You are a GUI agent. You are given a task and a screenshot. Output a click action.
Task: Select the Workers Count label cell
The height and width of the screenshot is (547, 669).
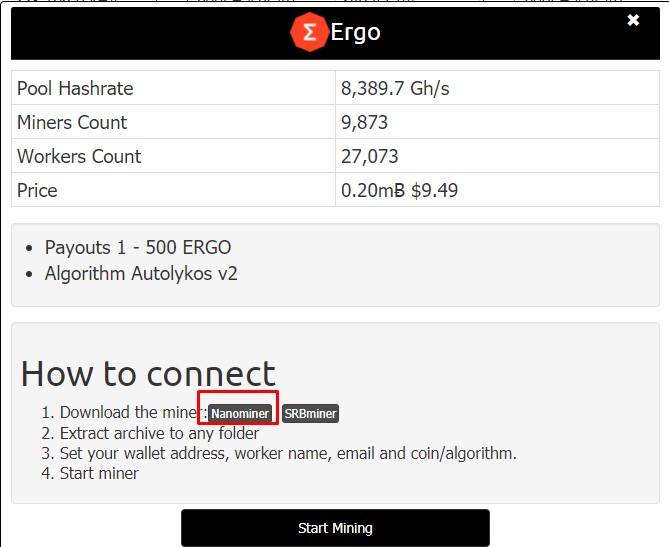click(x=173, y=156)
